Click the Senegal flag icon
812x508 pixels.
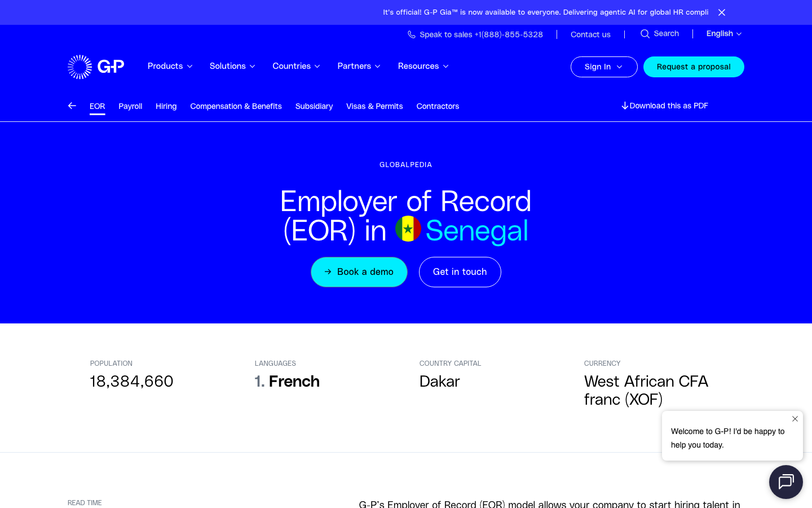click(x=408, y=229)
